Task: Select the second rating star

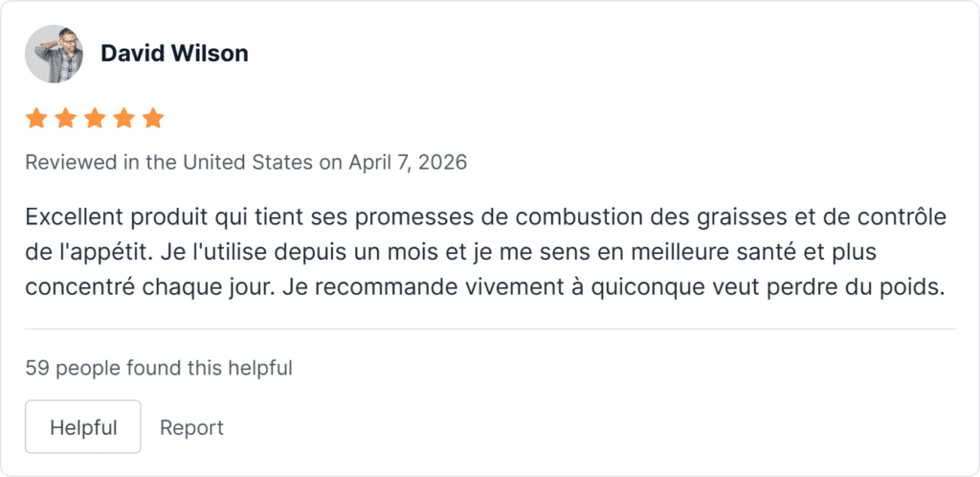Action: [65, 119]
